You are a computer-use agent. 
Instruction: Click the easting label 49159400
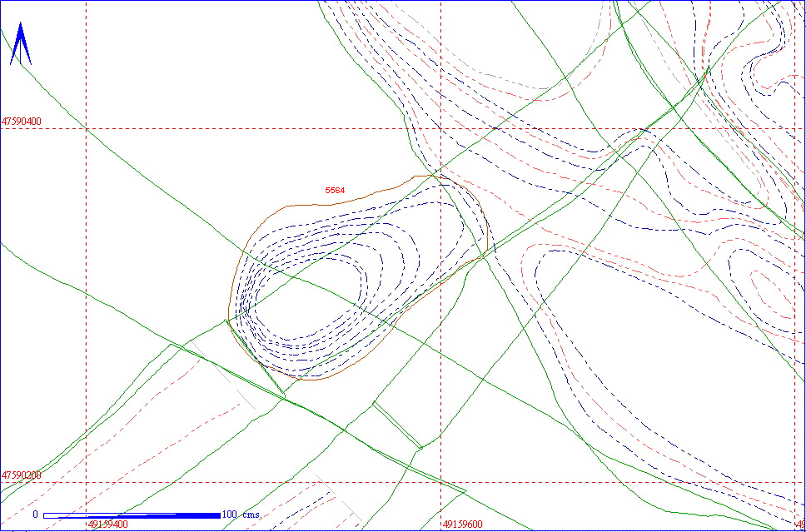[108, 525]
